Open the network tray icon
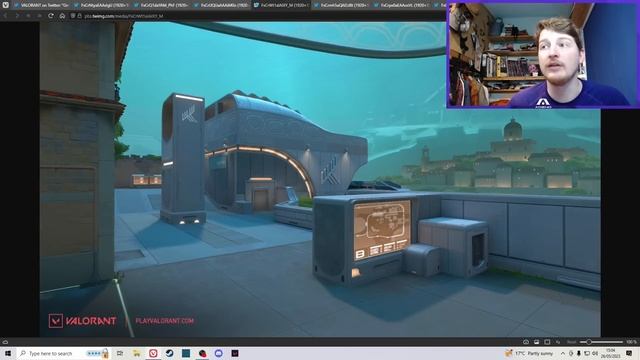 [x=587, y=353]
